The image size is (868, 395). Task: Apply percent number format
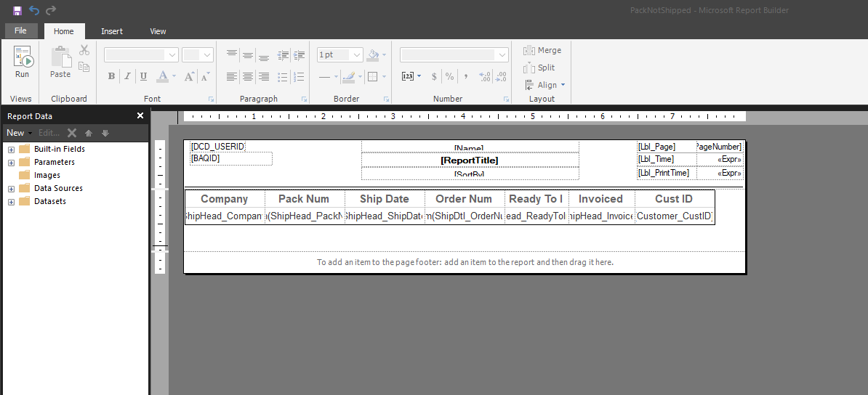click(450, 76)
